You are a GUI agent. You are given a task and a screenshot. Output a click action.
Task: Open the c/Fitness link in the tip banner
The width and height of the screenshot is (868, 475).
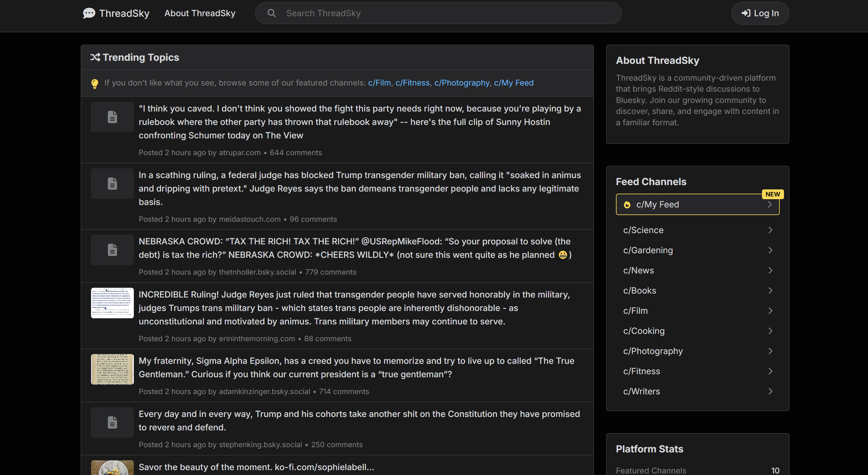412,83
